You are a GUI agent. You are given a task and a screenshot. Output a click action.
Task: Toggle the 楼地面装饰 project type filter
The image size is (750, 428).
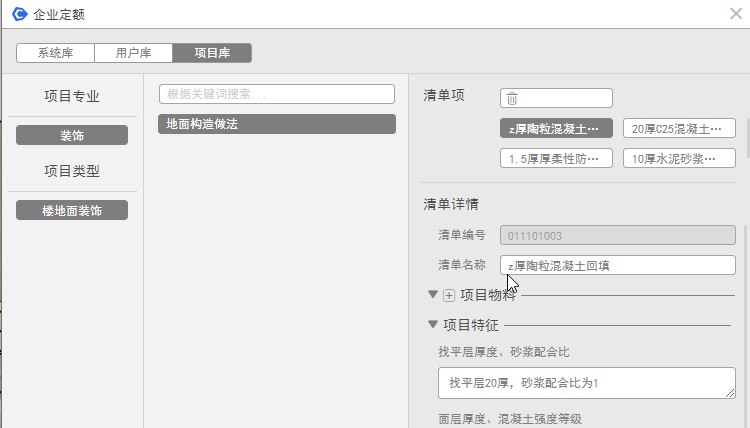[x=72, y=210]
